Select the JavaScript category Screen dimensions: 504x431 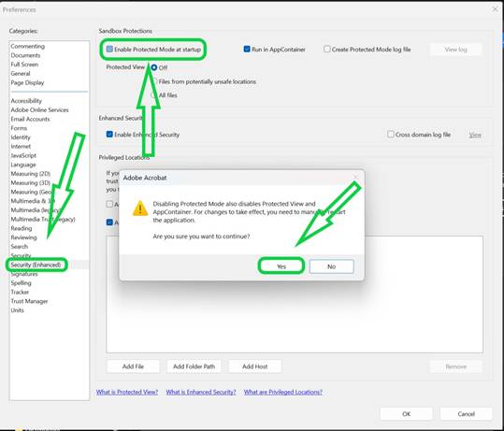click(23, 155)
